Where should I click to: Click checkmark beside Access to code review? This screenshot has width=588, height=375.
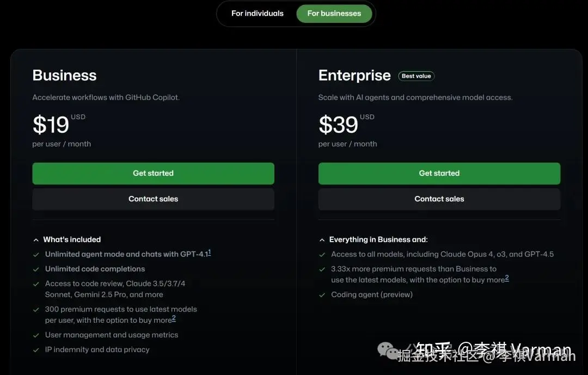[x=36, y=284]
